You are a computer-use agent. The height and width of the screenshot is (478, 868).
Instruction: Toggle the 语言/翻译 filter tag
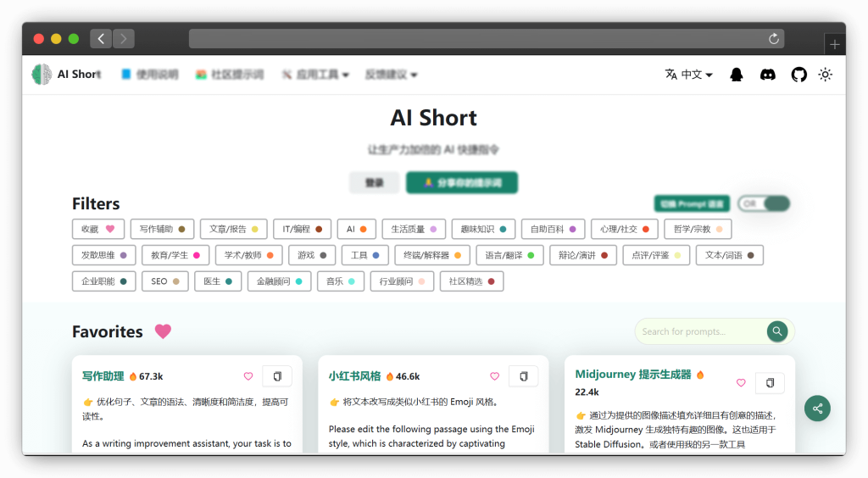(x=509, y=255)
